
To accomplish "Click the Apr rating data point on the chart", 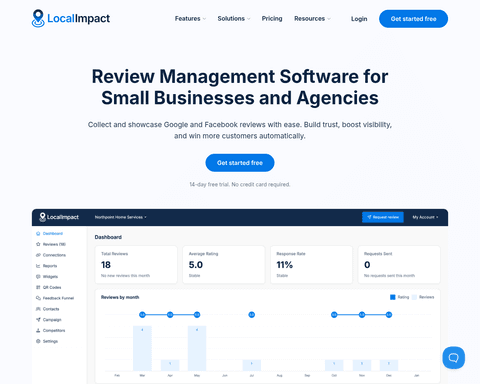I will pyautogui.click(x=170, y=315).
